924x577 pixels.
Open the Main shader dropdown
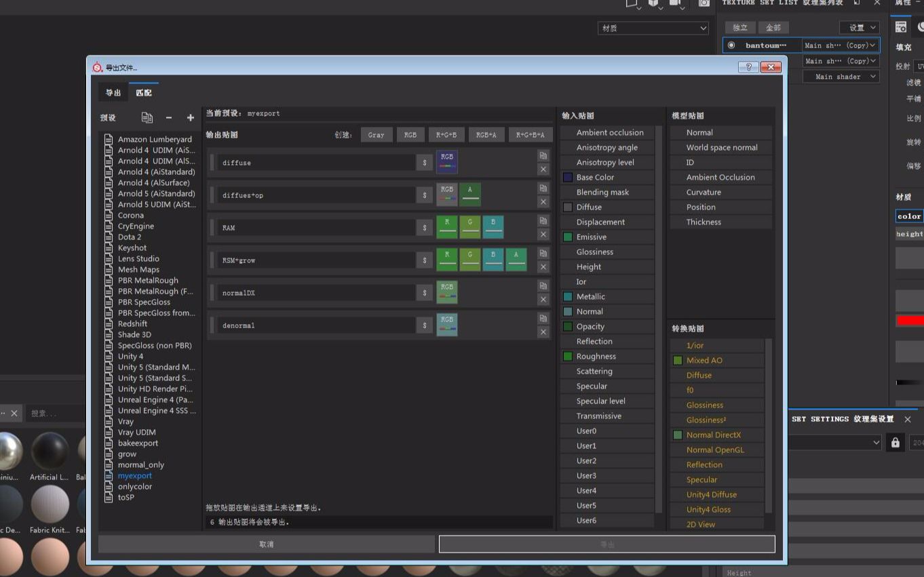click(x=841, y=76)
